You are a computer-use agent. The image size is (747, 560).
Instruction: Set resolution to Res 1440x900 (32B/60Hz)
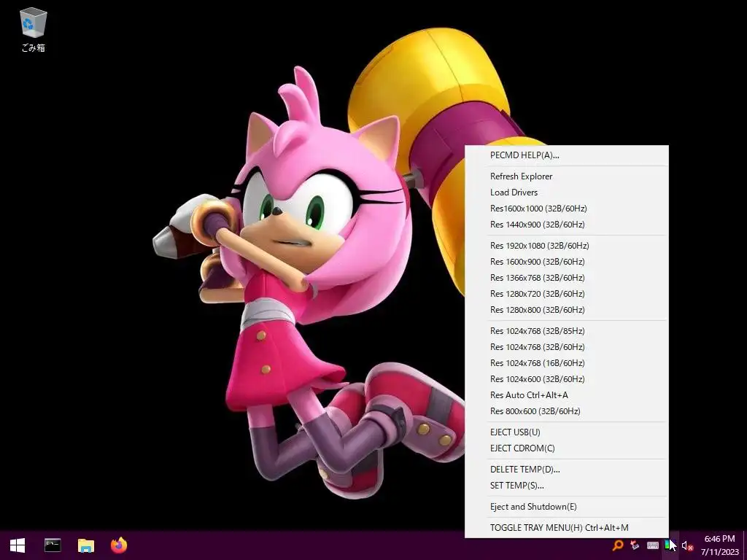[x=566, y=225]
